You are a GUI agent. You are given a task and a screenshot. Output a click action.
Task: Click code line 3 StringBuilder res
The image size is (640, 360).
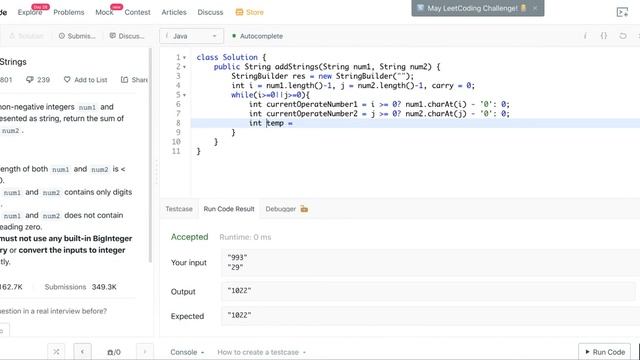pyautogui.click(x=322, y=76)
